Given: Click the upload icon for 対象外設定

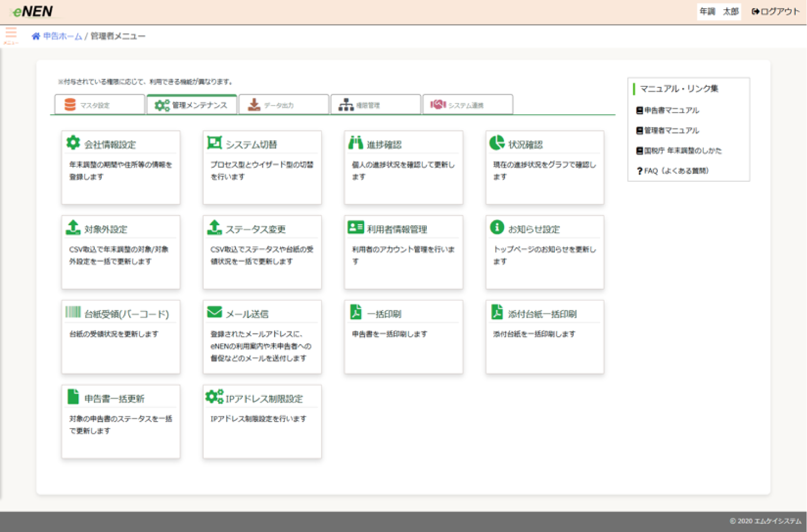Looking at the screenshot, I should [73, 227].
